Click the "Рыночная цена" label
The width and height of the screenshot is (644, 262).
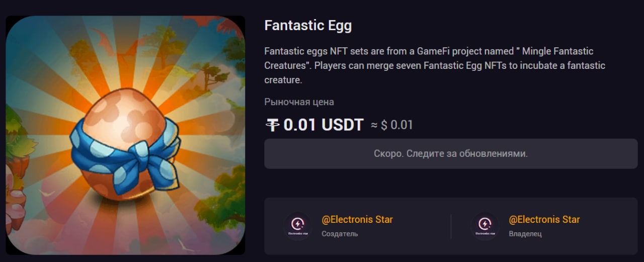coord(299,102)
